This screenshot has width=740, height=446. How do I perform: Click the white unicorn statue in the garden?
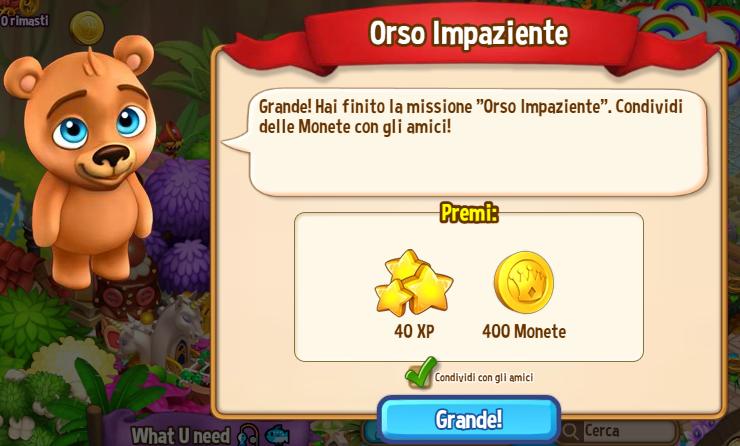(158, 330)
